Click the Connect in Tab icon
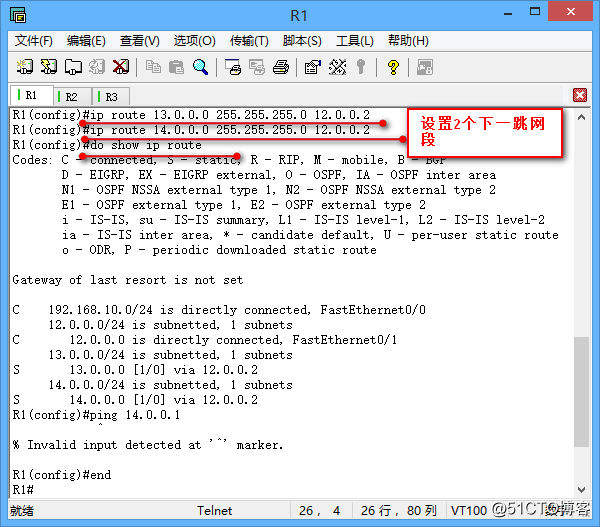 point(73,67)
